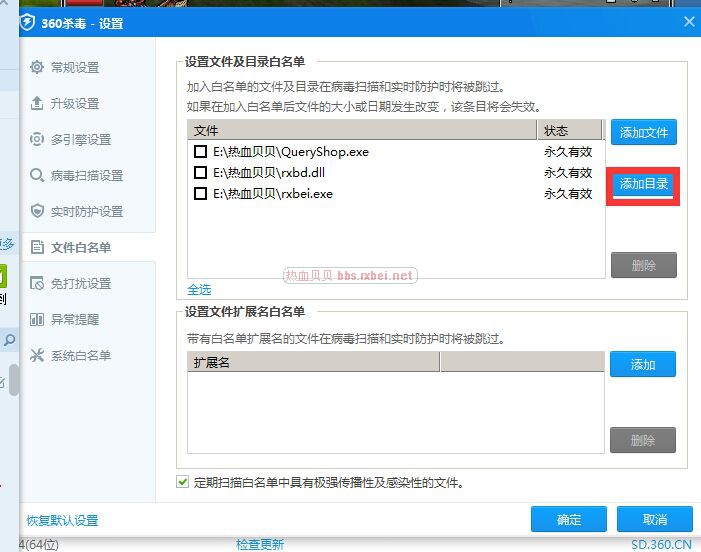Disable periodic whitelist scanning checkbox
The width and height of the screenshot is (701, 552).
point(182,482)
